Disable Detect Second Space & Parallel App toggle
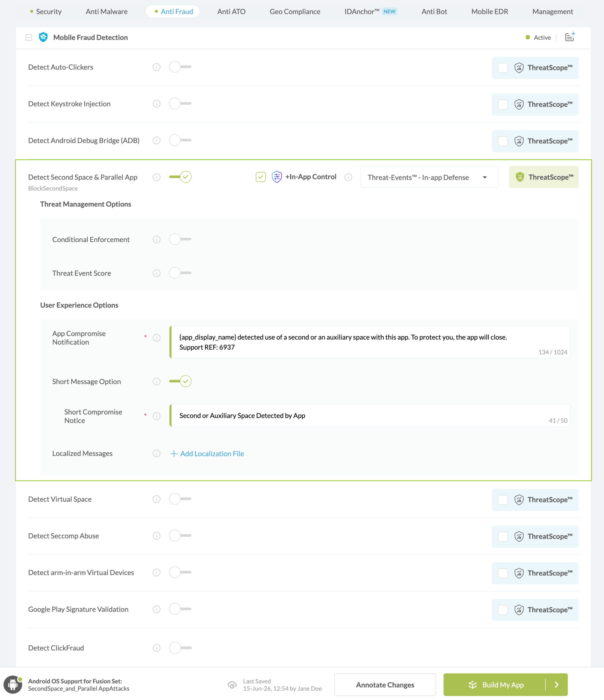The image size is (604, 700). point(180,177)
